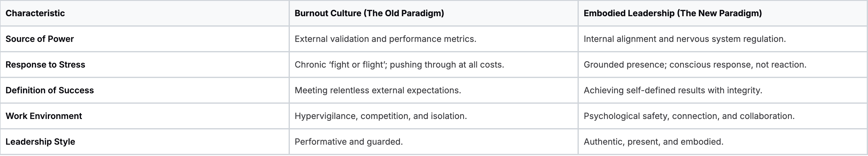Click the 'Embodied Leadership (The New Paradigm)' header
Image resolution: width=868 pixels, height=156 pixels.
[673, 13]
